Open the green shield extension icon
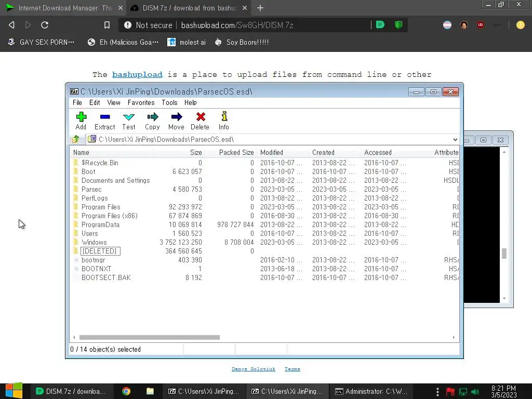Viewport: 532px width, 399px height. [x=398, y=25]
